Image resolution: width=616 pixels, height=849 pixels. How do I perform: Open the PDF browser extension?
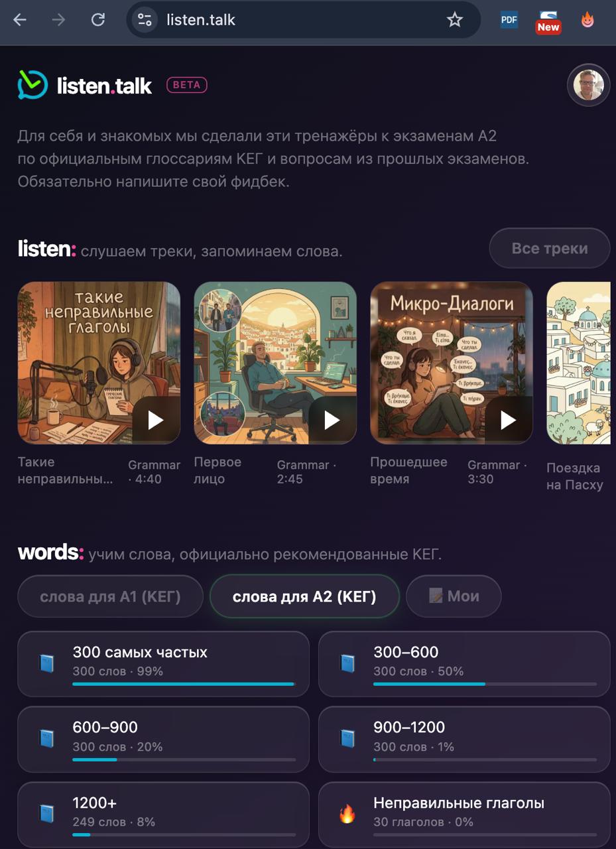(x=509, y=20)
